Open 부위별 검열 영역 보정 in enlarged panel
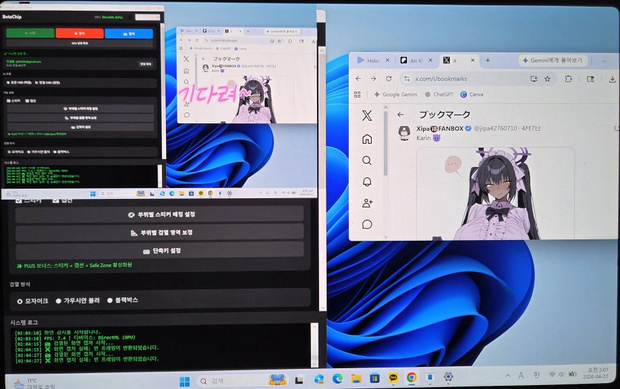The image size is (620, 389). tap(159, 232)
